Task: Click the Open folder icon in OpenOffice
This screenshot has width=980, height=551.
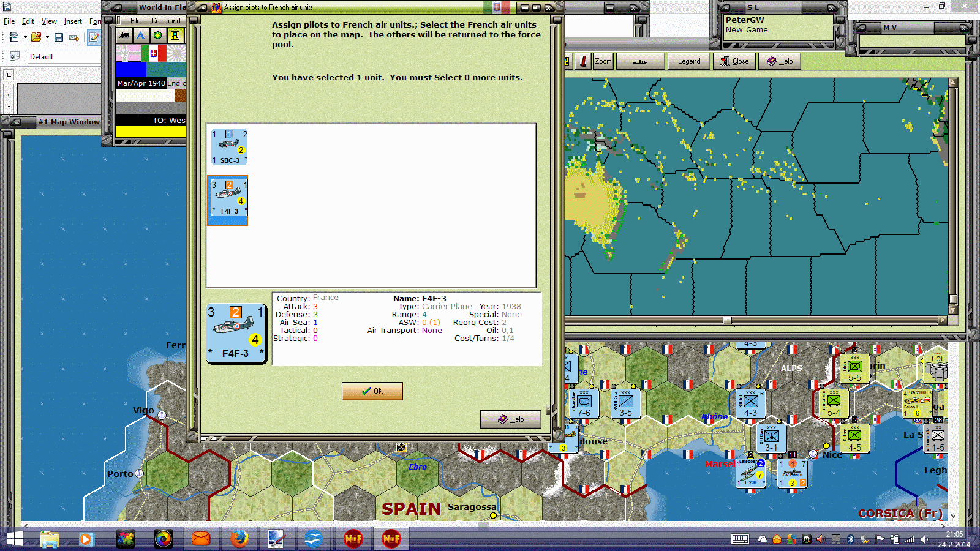Action: [x=36, y=37]
